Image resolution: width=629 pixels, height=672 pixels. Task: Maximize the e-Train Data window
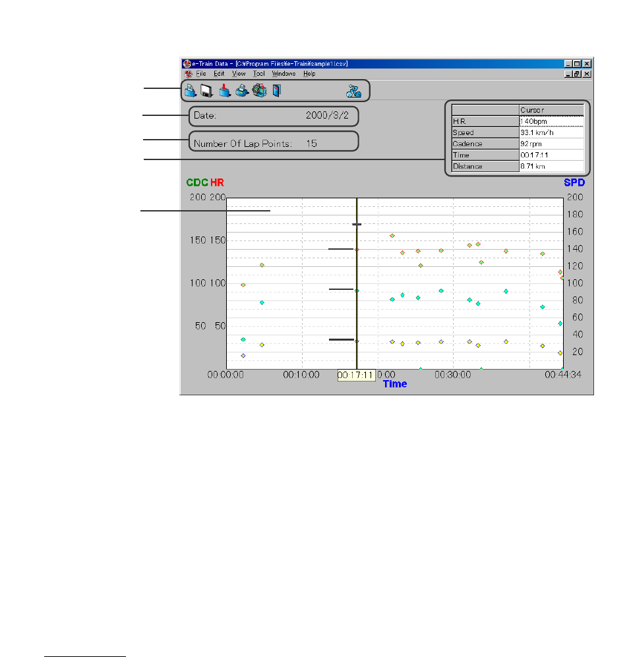point(577,64)
